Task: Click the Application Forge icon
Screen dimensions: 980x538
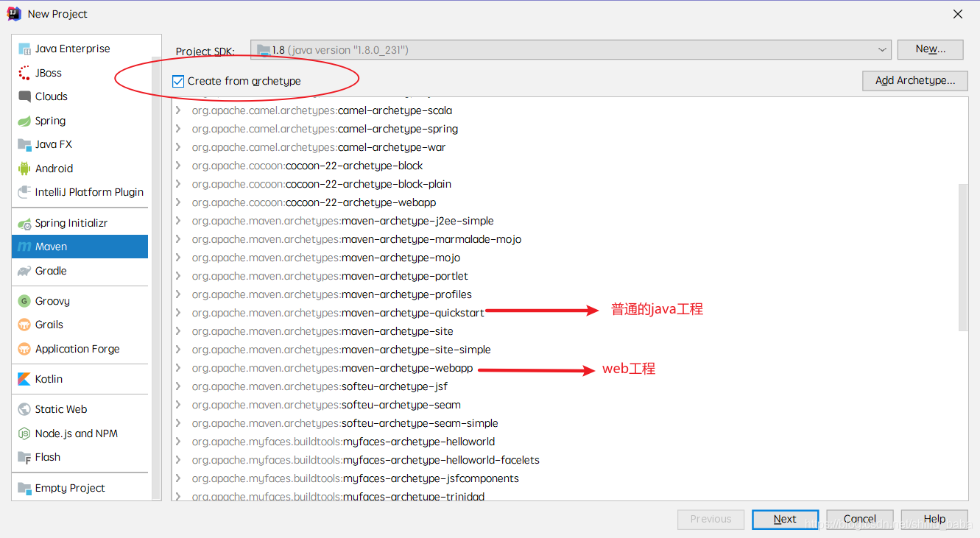Action: (24, 349)
